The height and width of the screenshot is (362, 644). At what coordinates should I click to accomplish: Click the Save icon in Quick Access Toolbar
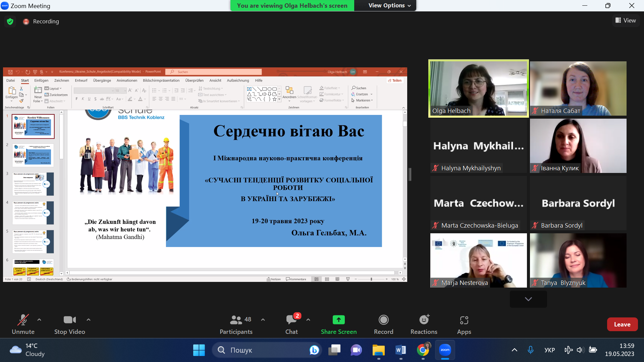pos(10,71)
